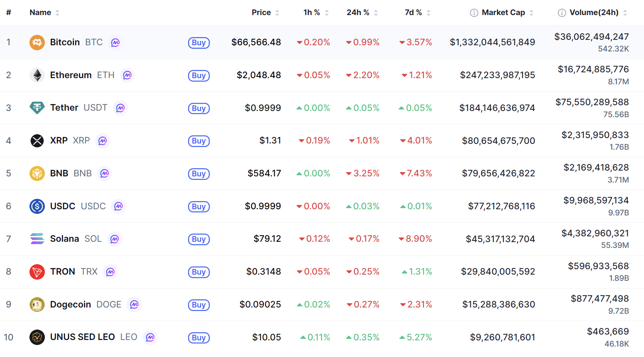The height and width of the screenshot is (357, 644).
Task: Select Bitcoin volume amount 542.32K
Action: pyautogui.click(x=613, y=49)
